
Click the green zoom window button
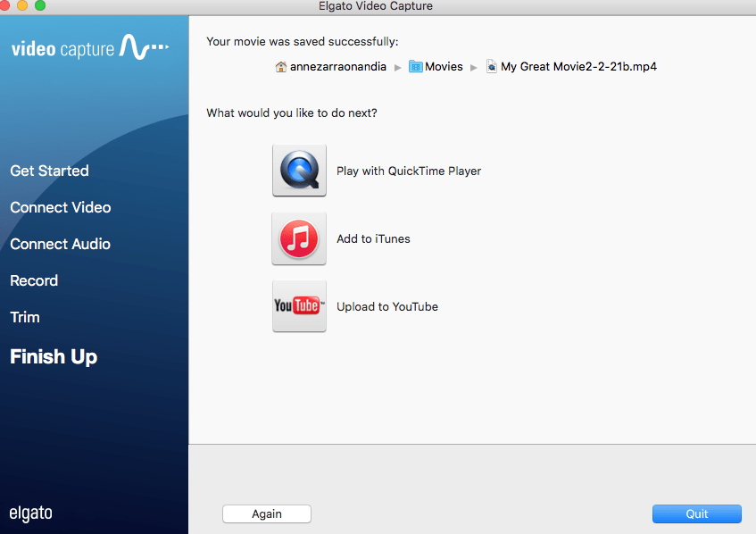[40, 4]
